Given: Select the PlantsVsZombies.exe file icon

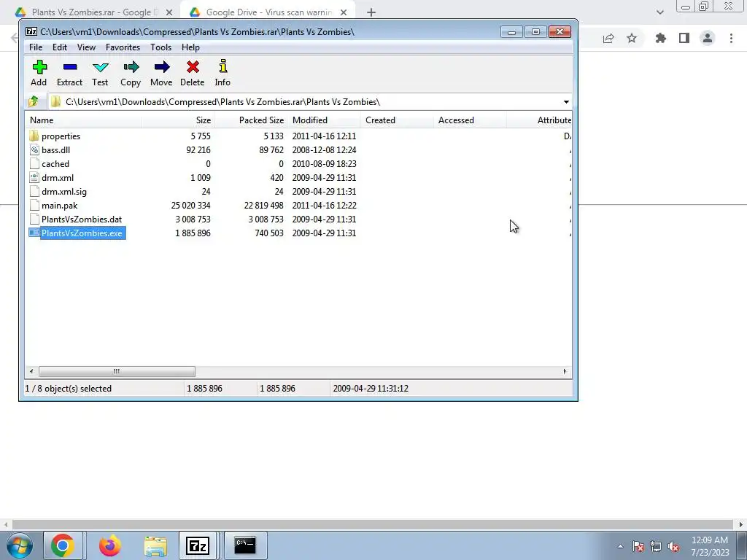Looking at the screenshot, I should click(x=34, y=233).
